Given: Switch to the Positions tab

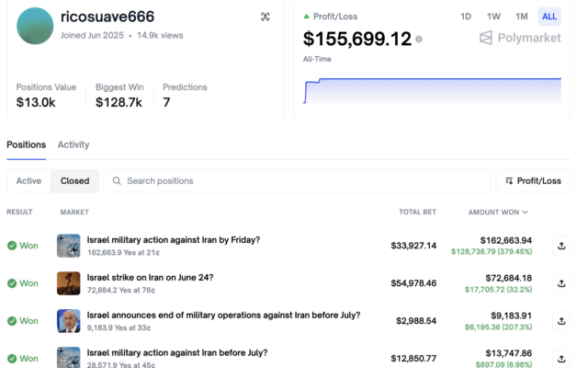Looking at the screenshot, I should point(26,144).
